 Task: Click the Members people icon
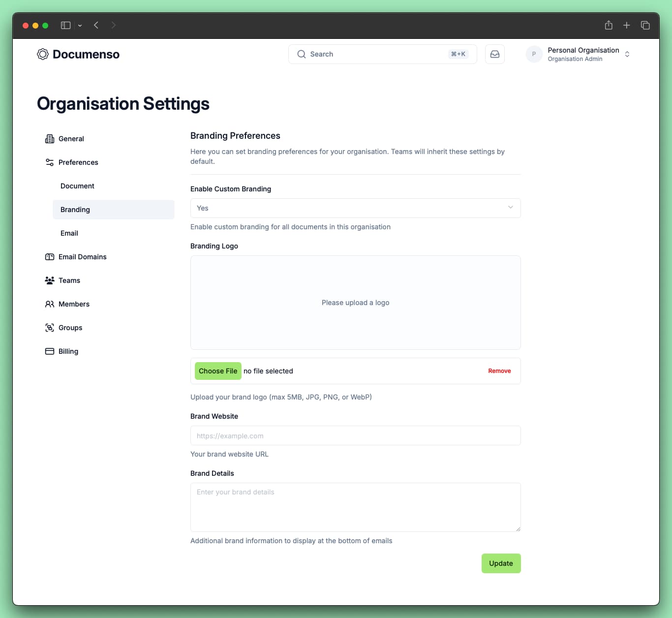coord(49,304)
